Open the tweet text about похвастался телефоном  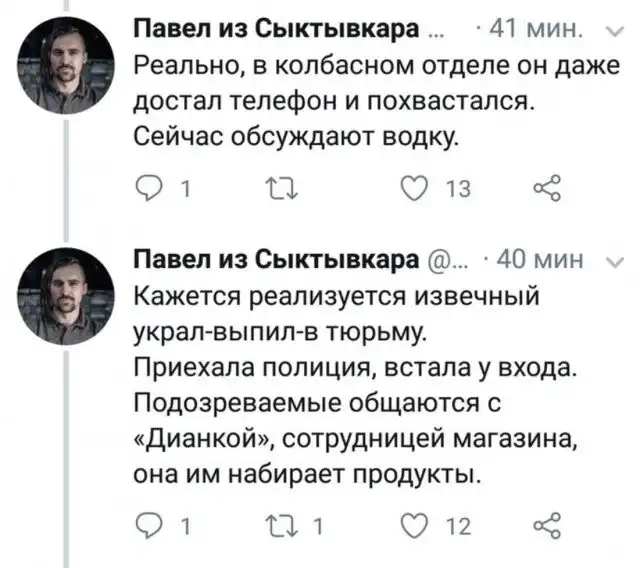point(340,100)
